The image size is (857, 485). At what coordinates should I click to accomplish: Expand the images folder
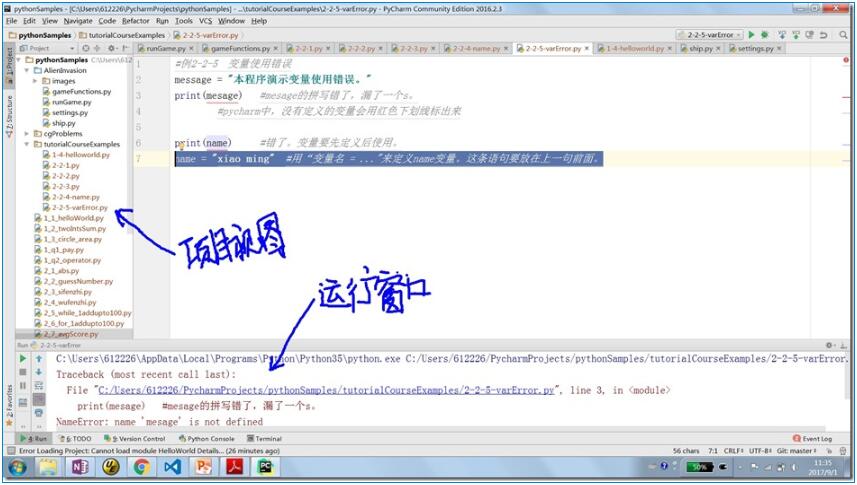(x=35, y=81)
